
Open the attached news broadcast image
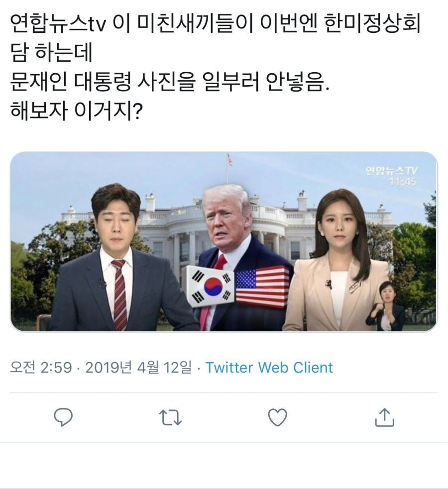[x=224, y=242]
